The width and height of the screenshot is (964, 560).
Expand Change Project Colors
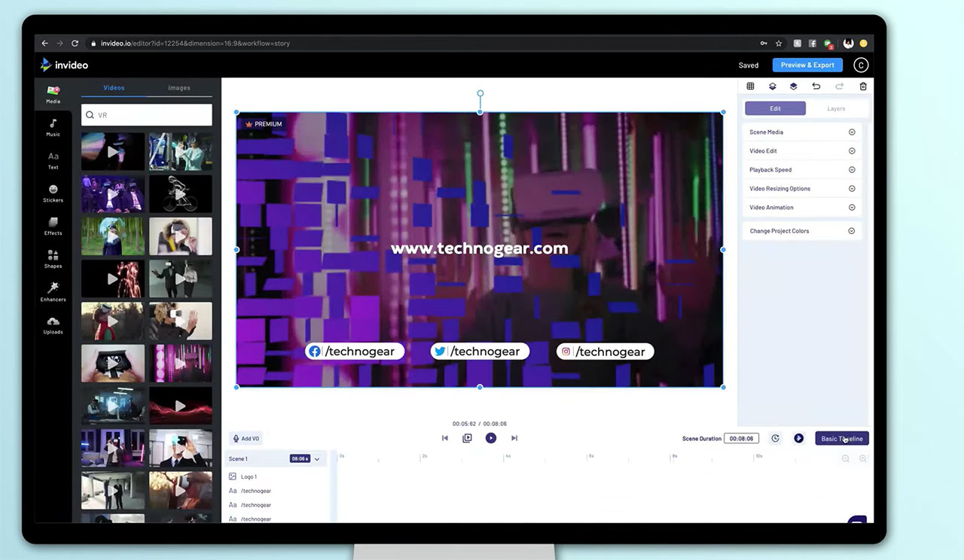click(x=802, y=231)
